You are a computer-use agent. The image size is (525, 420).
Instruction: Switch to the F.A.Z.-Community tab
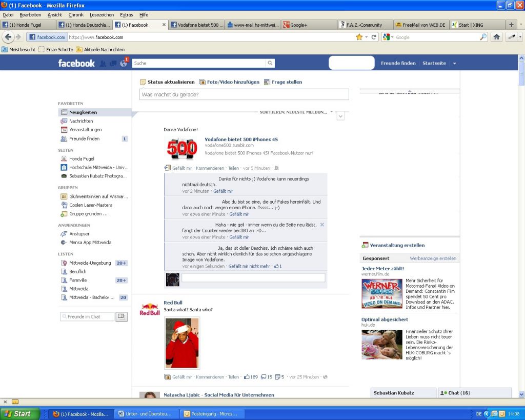pyautogui.click(x=365, y=25)
